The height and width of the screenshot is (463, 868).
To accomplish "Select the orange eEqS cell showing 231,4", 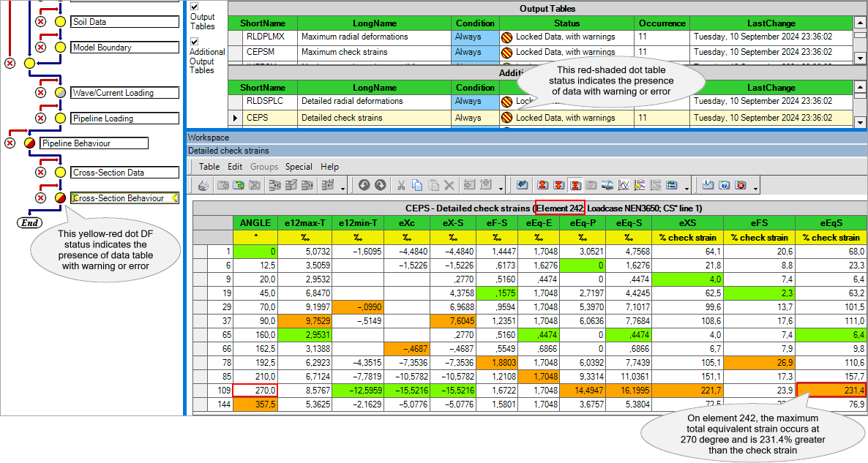I will point(831,390).
